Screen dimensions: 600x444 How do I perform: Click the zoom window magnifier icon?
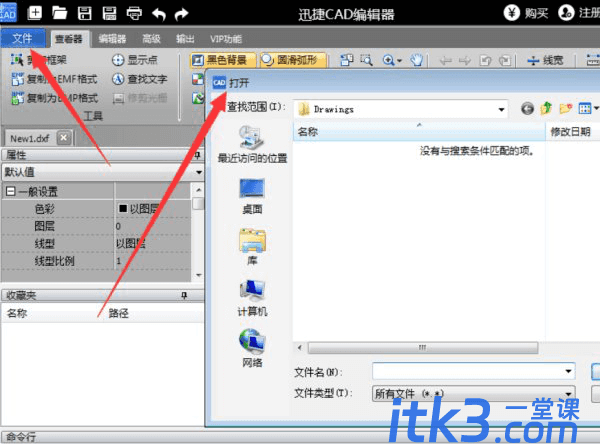click(x=366, y=60)
